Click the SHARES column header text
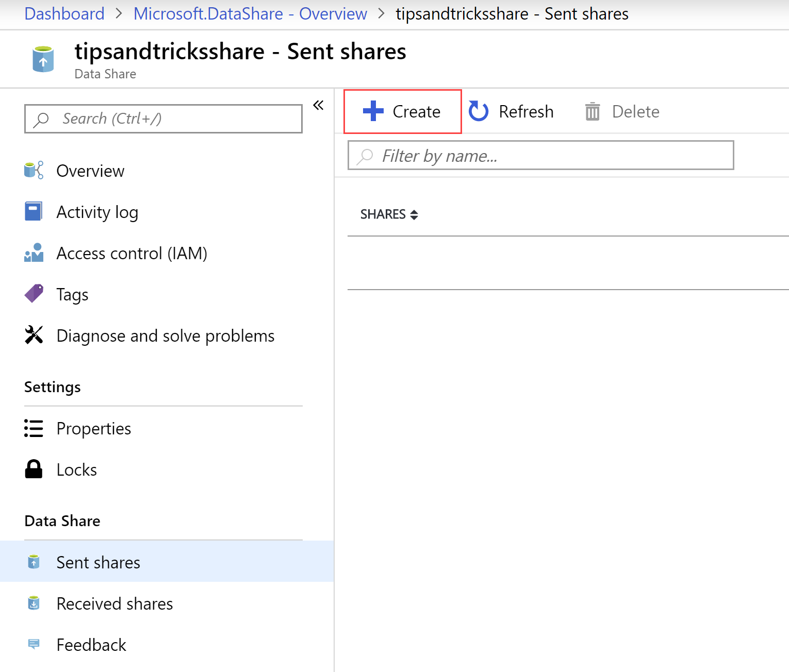The height and width of the screenshot is (672, 789). click(x=383, y=214)
